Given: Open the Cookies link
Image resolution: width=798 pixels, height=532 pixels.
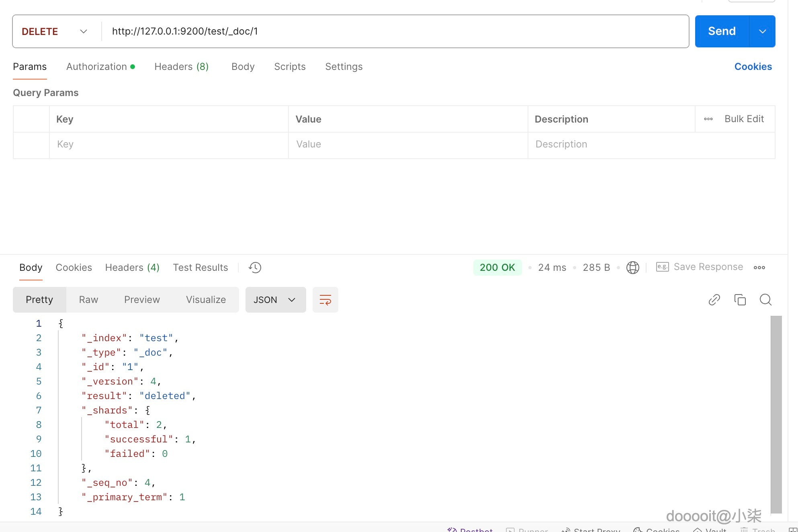Looking at the screenshot, I should pos(753,67).
